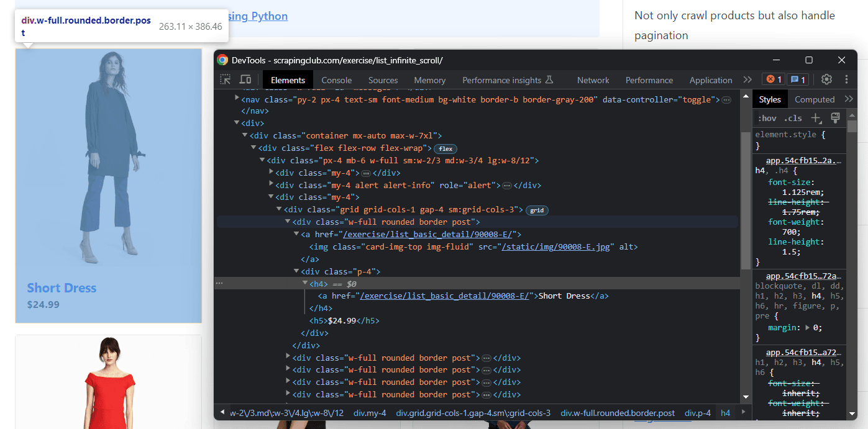Click the Short Dress product link
This screenshot has width=868, height=429.
point(62,288)
